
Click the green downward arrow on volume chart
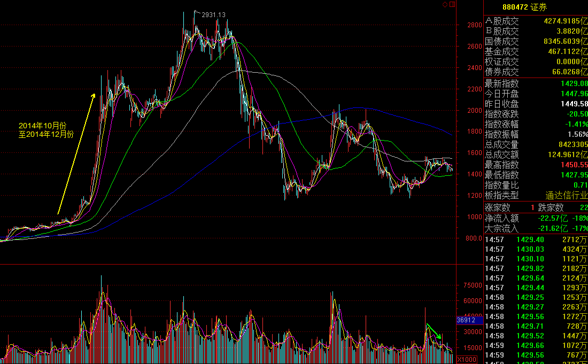pos(434,331)
